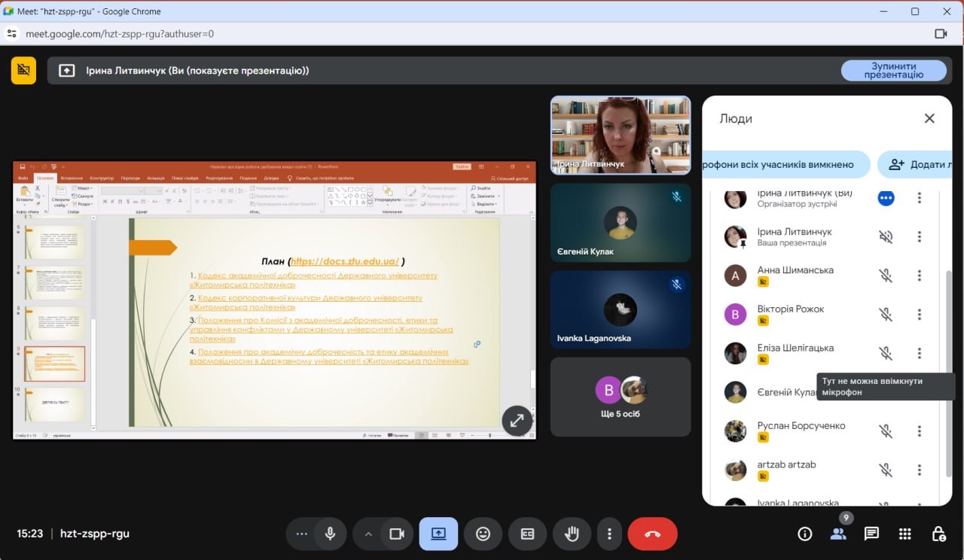Select Ірина Литвинчук camera tile
This screenshot has height=560, width=964.
621,135
